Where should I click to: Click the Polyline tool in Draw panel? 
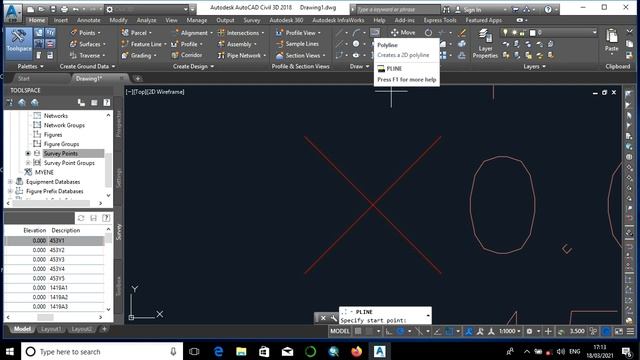coord(375,32)
